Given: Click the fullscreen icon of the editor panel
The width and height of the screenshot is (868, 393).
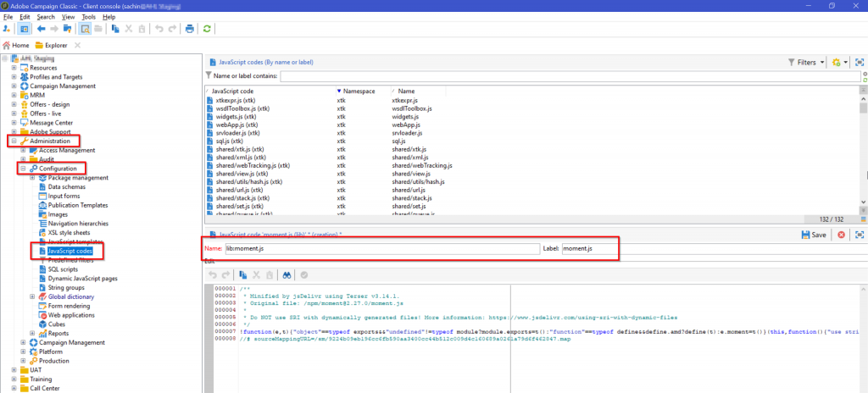Looking at the screenshot, I should (860, 235).
